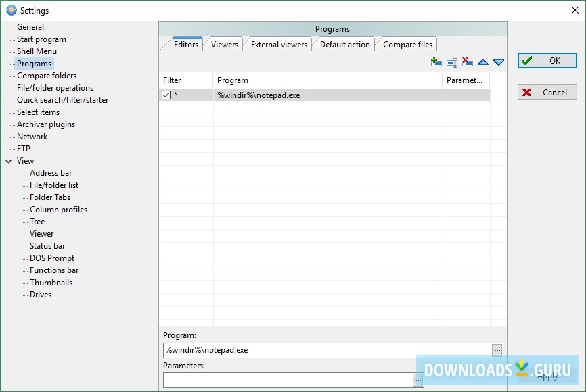Click the move entry down arrow icon
The width and height of the screenshot is (586, 392).
click(x=499, y=62)
